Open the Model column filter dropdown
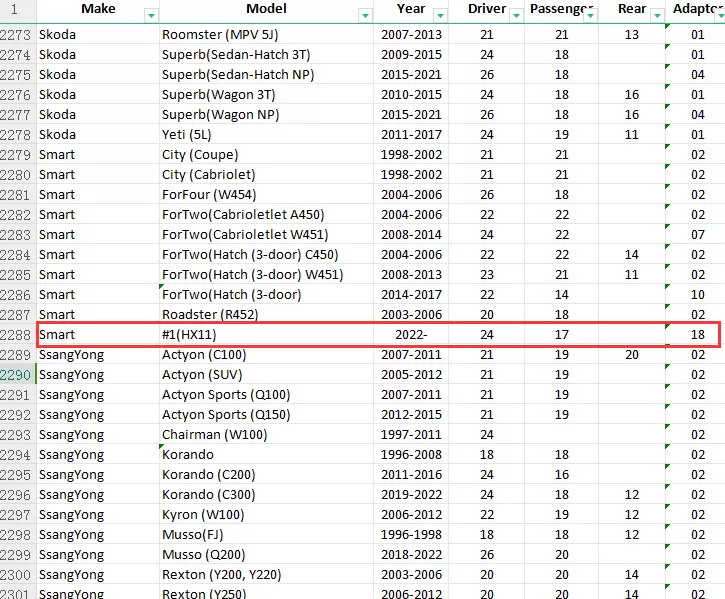725x599 pixels. (365, 16)
